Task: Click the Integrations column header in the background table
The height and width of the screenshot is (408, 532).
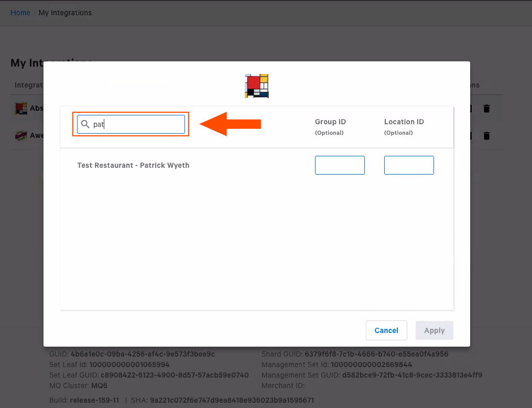Action: tap(29, 85)
